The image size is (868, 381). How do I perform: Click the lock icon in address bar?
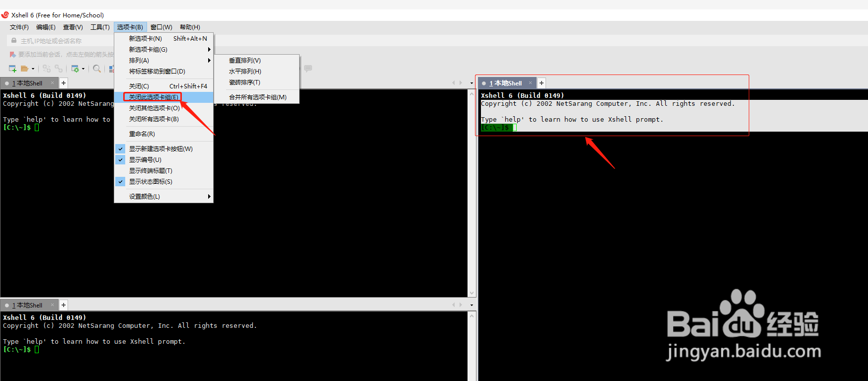[x=14, y=41]
